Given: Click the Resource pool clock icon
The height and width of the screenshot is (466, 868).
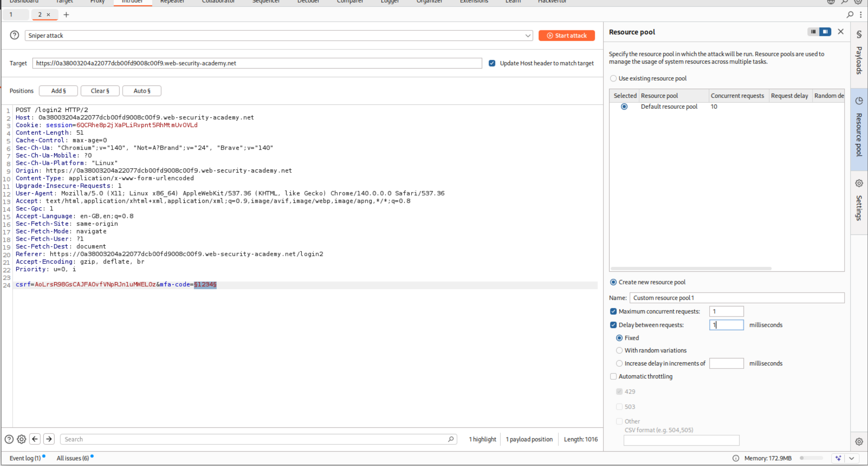Looking at the screenshot, I should tap(859, 101).
